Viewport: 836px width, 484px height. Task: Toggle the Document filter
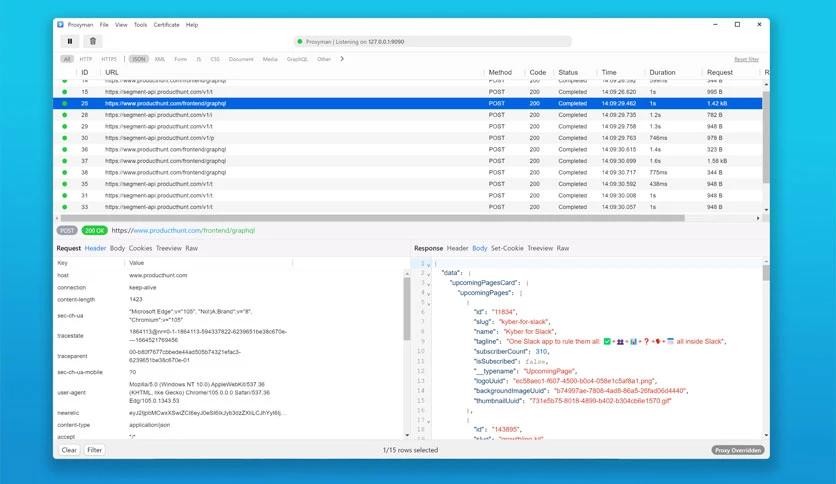[x=241, y=59]
